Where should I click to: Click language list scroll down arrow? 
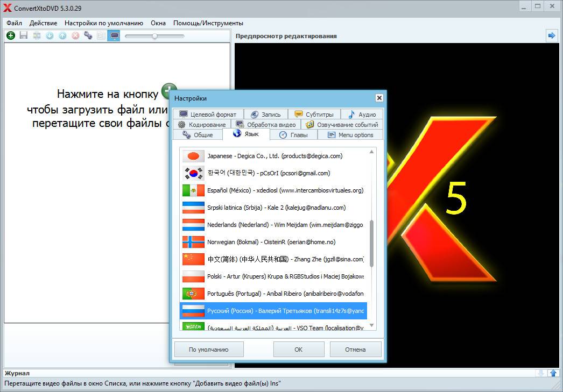point(371,325)
